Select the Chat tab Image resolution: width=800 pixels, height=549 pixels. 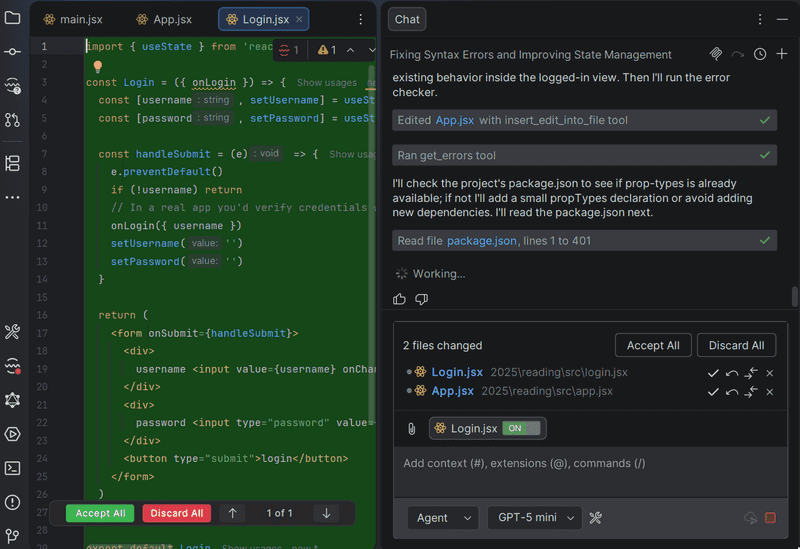click(x=407, y=19)
